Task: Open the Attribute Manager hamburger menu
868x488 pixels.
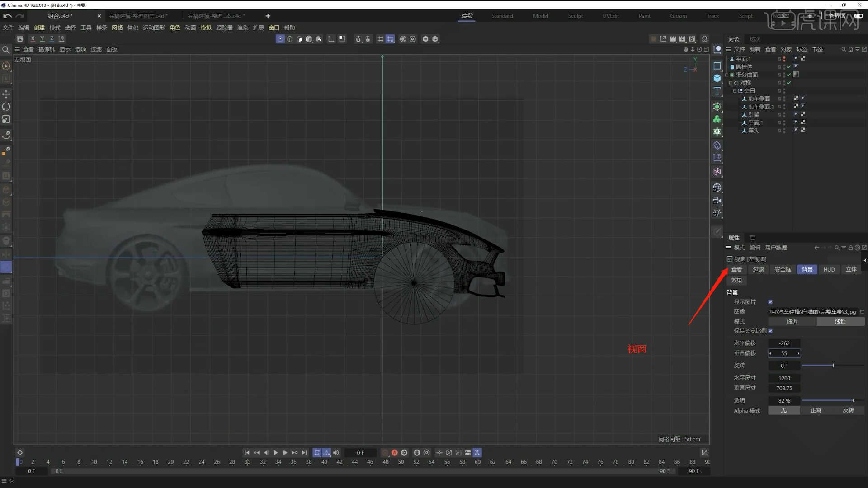Action: [x=728, y=248]
